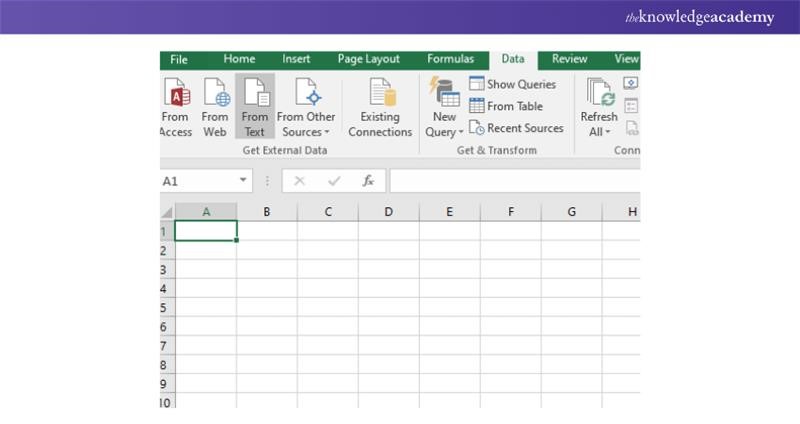This screenshot has height=424, width=800.
Task: Open the File menu
Action: pos(179,60)
